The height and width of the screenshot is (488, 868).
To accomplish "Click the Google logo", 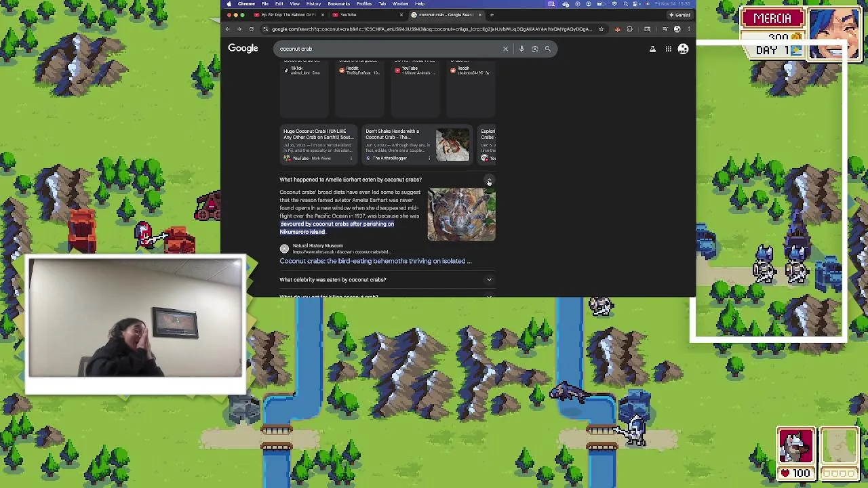I will pos(243,48).
